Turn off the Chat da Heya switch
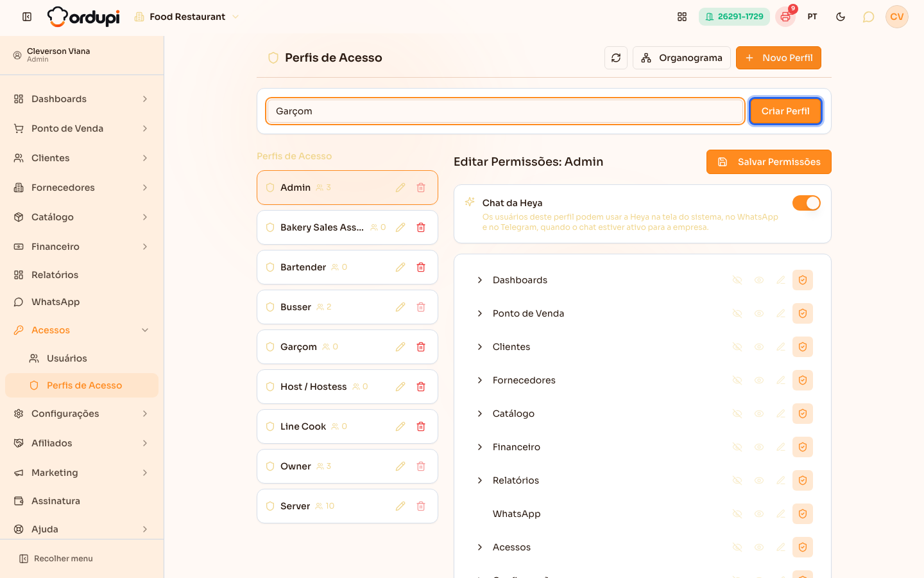The height and width of the screenshot is (578, 924). point(807,203)
